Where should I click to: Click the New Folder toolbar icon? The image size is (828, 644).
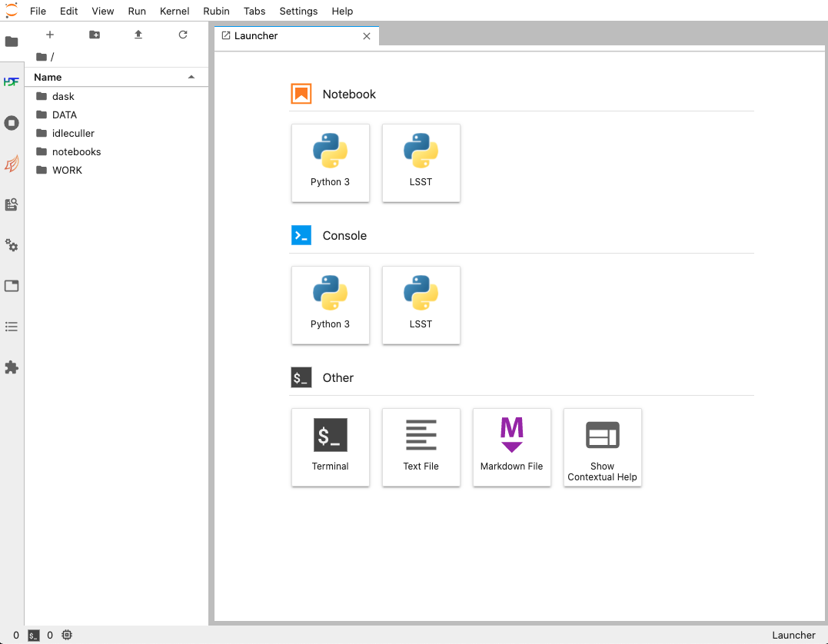point(95,35)
